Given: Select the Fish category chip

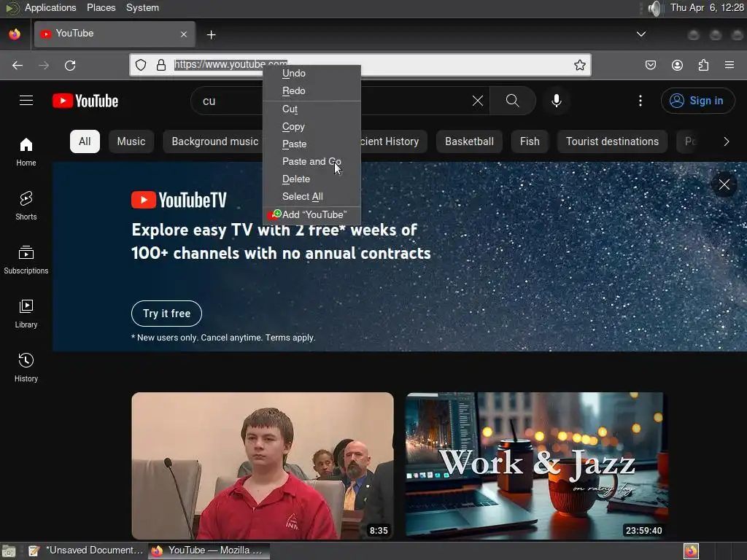Looking at the screenshot, I should tap(530, 141).
